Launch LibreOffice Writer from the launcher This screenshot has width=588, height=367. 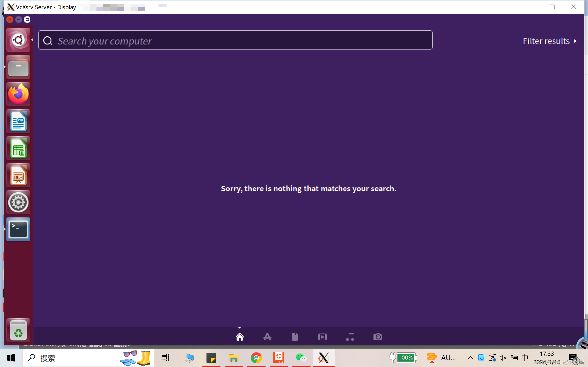[18, 121]
